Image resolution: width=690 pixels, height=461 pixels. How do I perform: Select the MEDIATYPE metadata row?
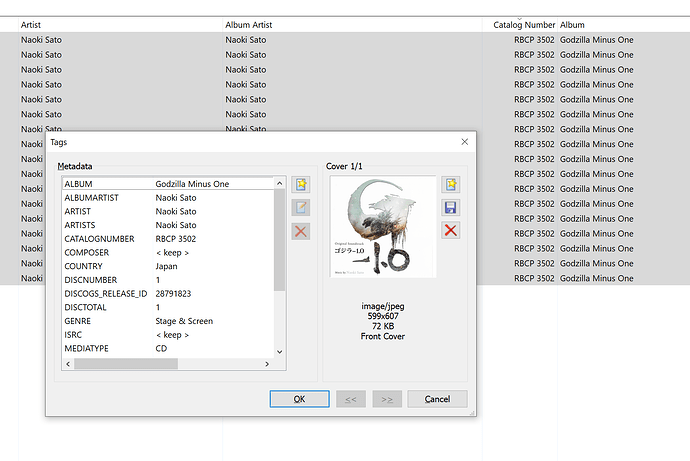pos(169,348)
